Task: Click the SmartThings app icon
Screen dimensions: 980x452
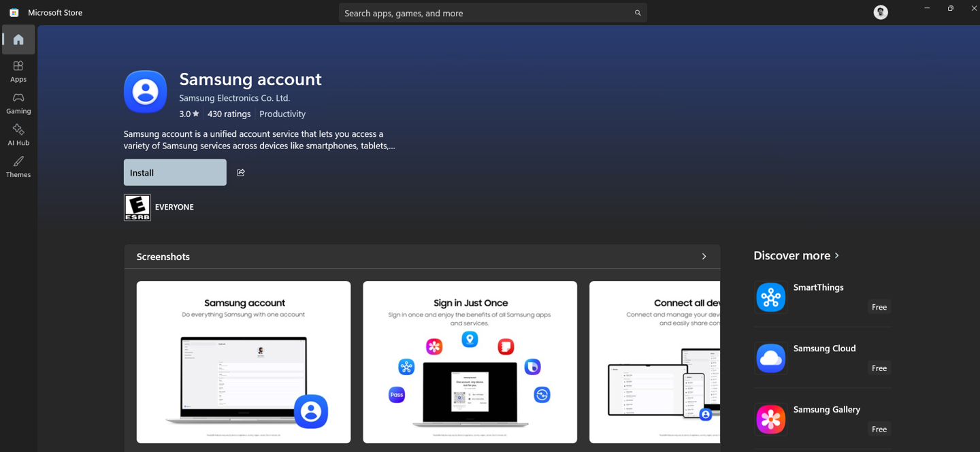Action: pyautogui.click(x=770, y=297)
